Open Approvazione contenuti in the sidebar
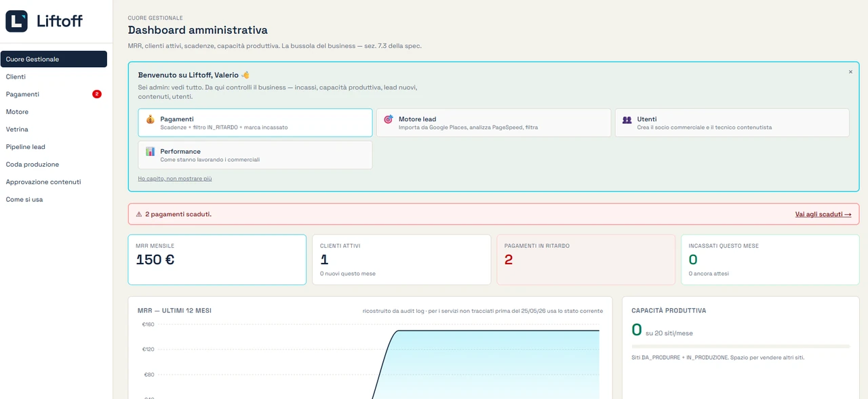This screenshot has width=868, height=399. [x=54, y=182]
